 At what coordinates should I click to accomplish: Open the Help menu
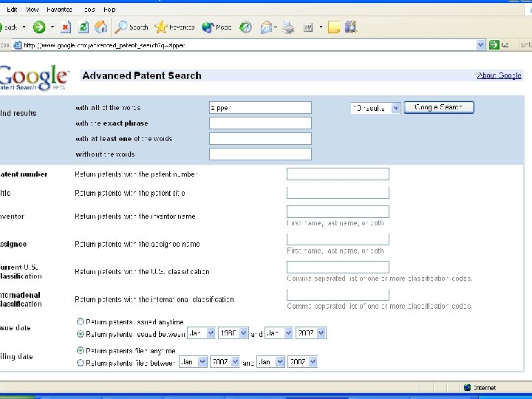[x=109, y=10]
